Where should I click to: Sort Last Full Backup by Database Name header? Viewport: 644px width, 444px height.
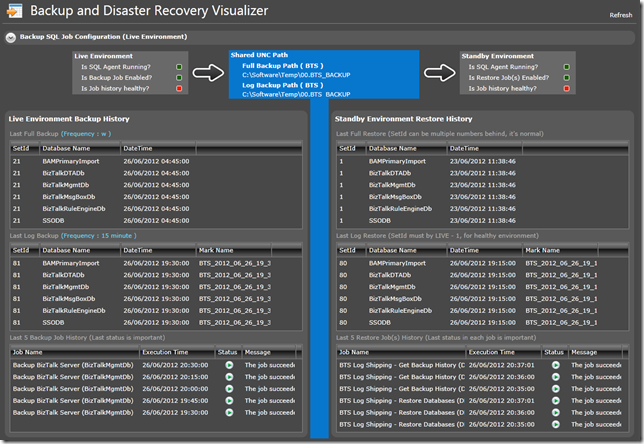click(65, 147)
